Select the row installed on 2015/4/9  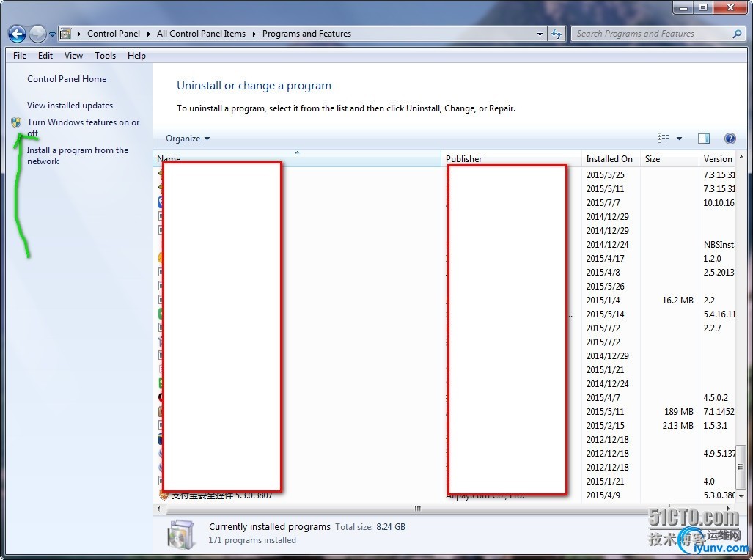tap(444, 495)
